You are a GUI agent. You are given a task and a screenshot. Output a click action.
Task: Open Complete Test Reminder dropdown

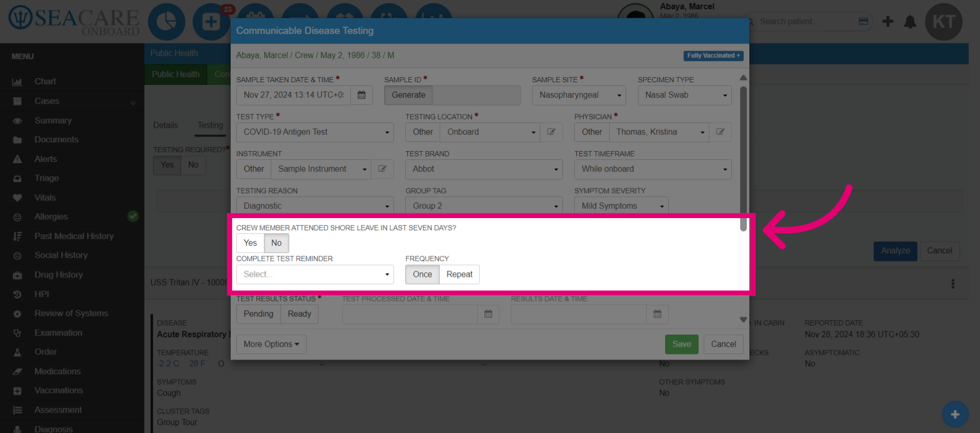[315, 274]
